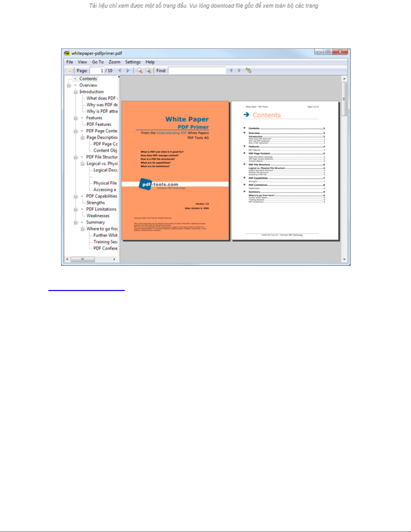The height and width of the screenshot is (532, 411).
Task: Click outline scrollbar left arrow
Action: tap(67, 259)
